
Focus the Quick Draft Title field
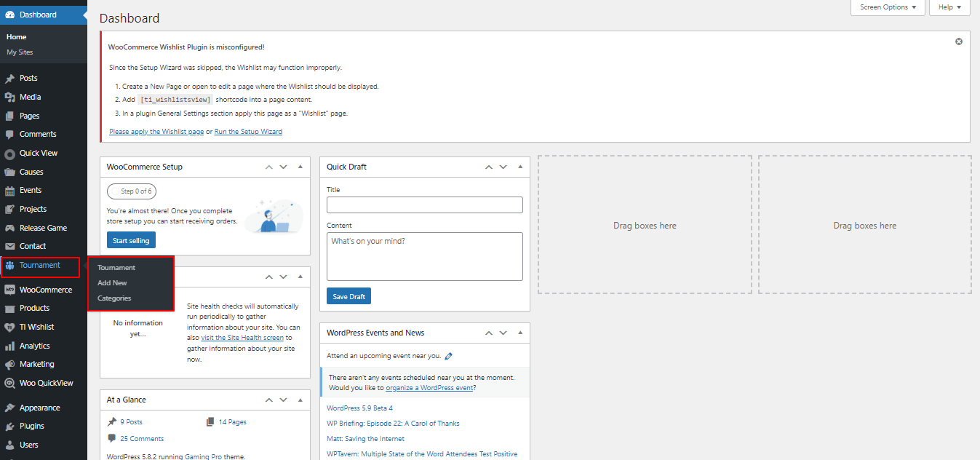click(x=425, y=205)
